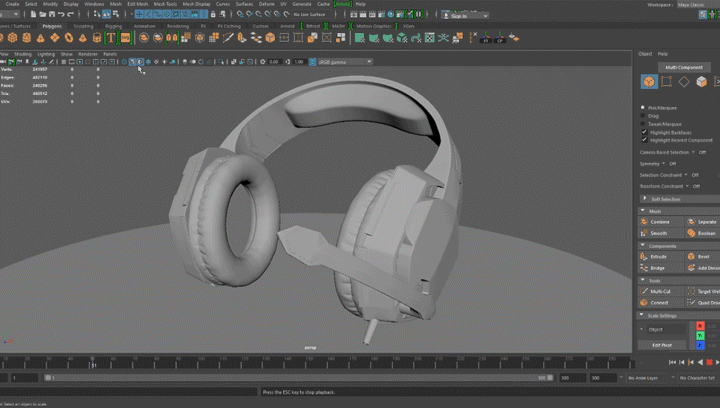Select the object selection cube icon
The width and height of the screenshot is (720, 408).
click(x=649, y=82)
